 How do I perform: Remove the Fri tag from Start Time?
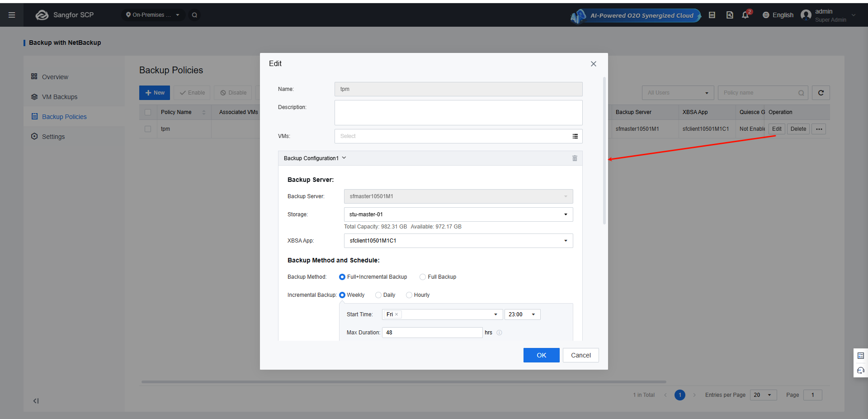tap(396, 314)
